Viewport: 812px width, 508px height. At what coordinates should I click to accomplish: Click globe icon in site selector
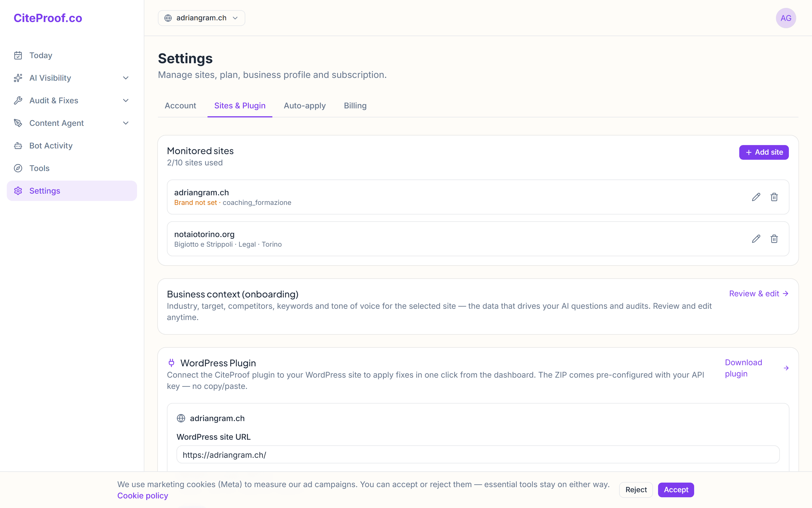[168, 18]
